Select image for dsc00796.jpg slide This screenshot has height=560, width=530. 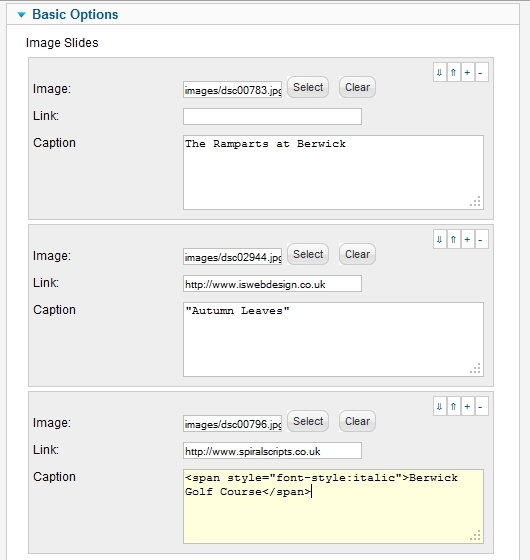(x=308, y=421)
